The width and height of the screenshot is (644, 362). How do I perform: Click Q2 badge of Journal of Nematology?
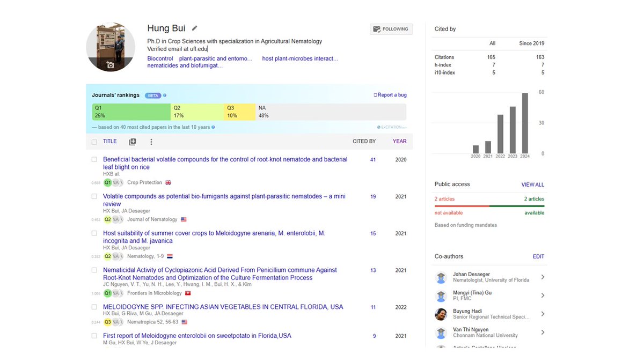pyautogui.click(x=107, y=219)
